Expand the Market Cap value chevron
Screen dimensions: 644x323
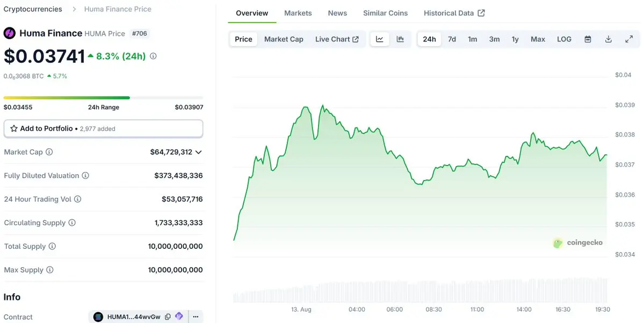[x=199, y=152]
